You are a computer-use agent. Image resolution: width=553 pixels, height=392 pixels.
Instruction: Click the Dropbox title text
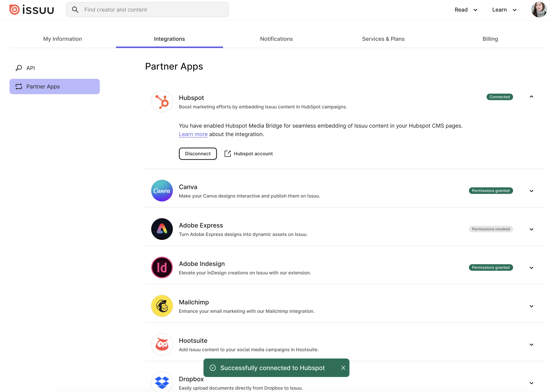(191, 379)
